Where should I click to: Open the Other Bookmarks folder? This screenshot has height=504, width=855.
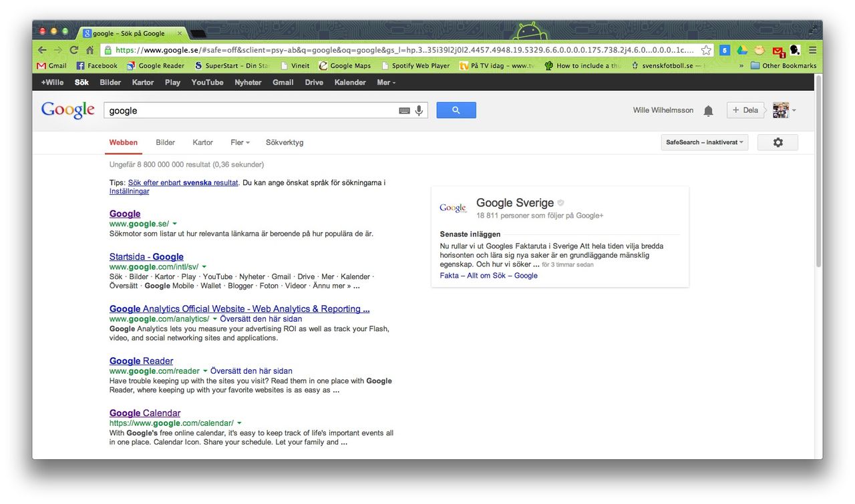click(x=784, y=65)
